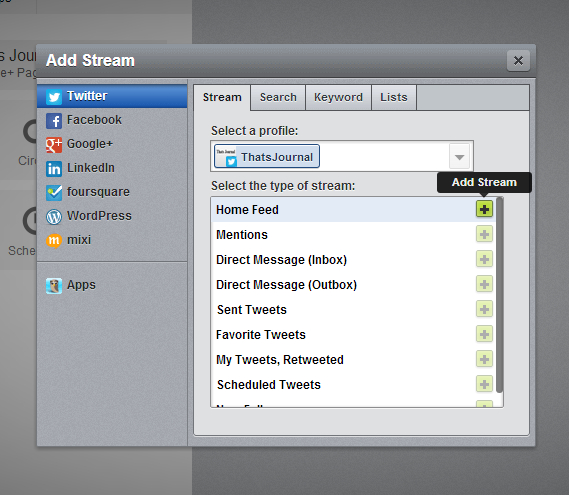569x495 pixels.
Task: Select Direct Message (Inbox) row
Action: click(x=353, y=259)
